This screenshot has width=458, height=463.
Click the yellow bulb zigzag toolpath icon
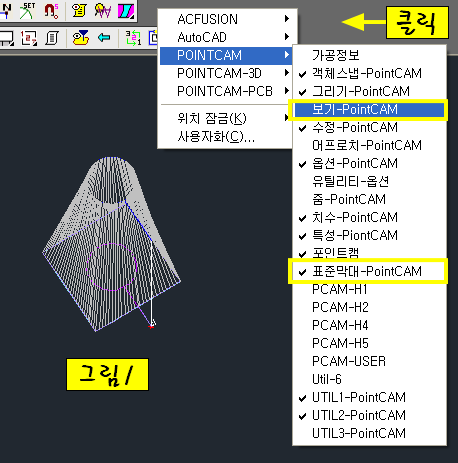coord(103,10)
